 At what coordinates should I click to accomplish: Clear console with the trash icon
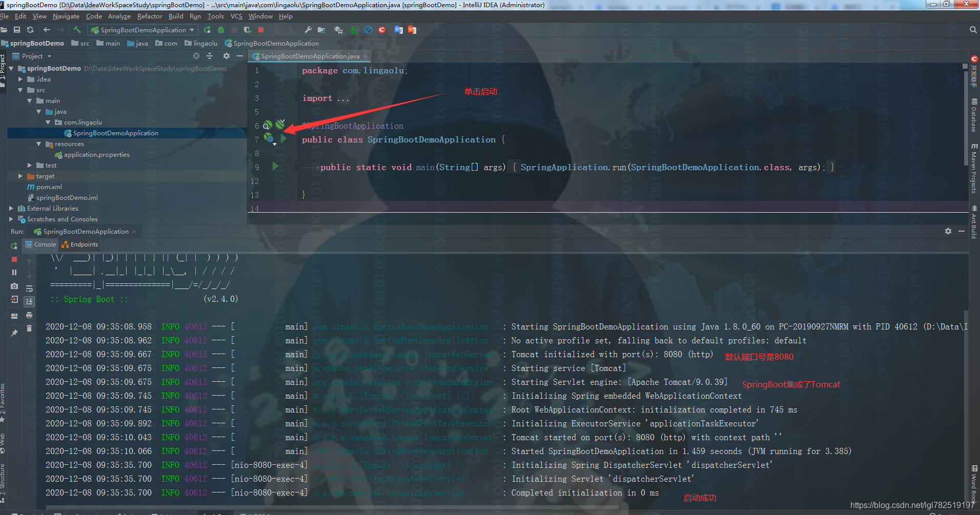pyautogui.click(x=29, y=328)
